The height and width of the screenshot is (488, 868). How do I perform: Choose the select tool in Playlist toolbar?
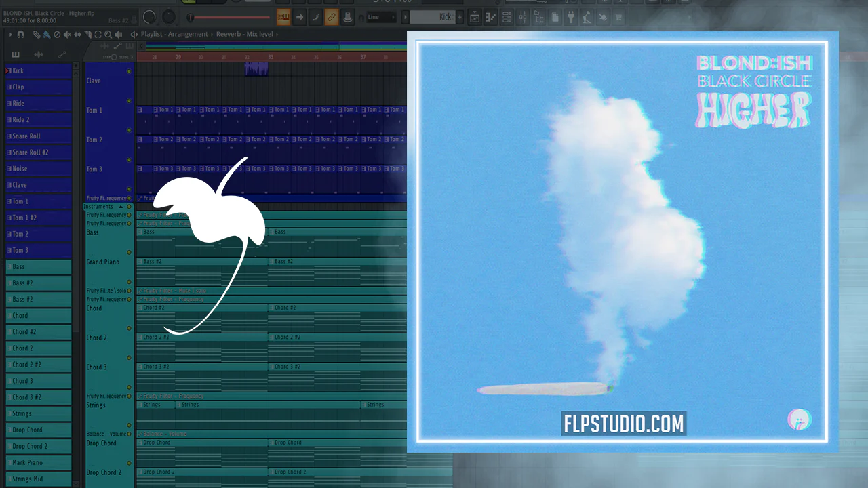[98, 34]
